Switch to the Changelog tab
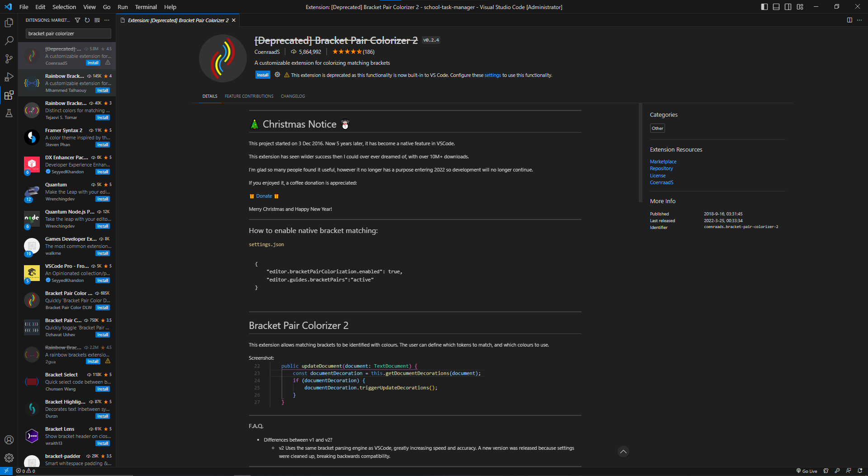Screen dimensions: 868x476 coord(293,96)
